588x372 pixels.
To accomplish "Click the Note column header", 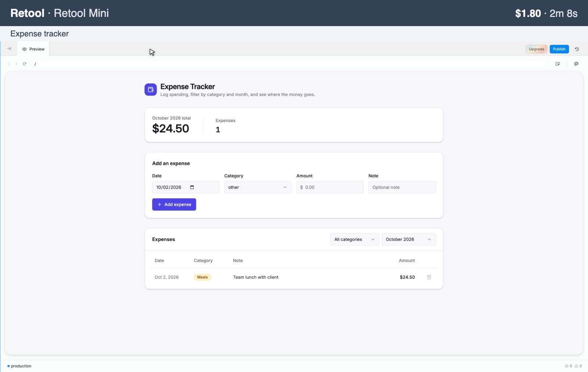I will point(238,261).
